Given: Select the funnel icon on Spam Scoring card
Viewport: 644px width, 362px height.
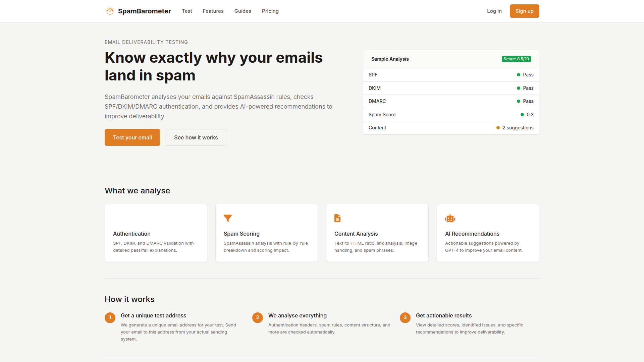Looking at the screenshot, I should (228, 218).
